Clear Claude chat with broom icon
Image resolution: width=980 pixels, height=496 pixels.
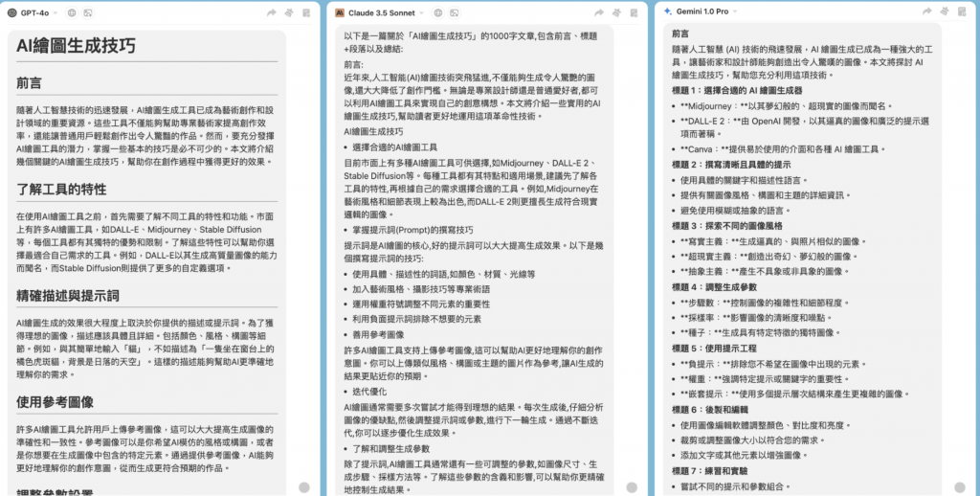coord(616,12)
